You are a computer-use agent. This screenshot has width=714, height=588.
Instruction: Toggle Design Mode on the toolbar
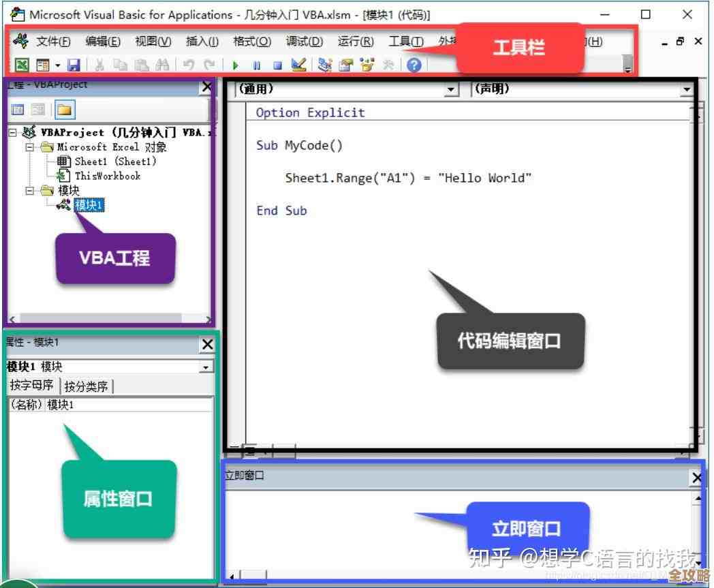coord(299,65)
